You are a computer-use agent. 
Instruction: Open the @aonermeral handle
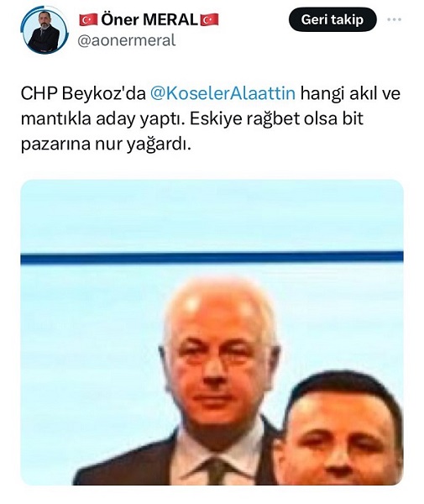coord(127,41)
